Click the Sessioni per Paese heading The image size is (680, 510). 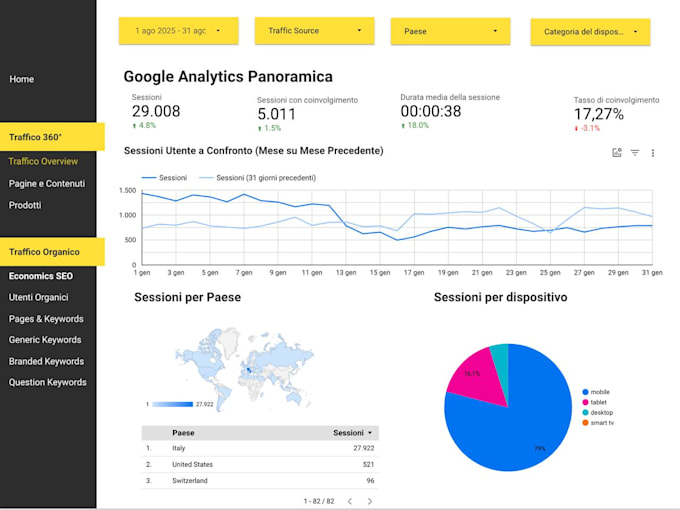[x=187, y=298]
